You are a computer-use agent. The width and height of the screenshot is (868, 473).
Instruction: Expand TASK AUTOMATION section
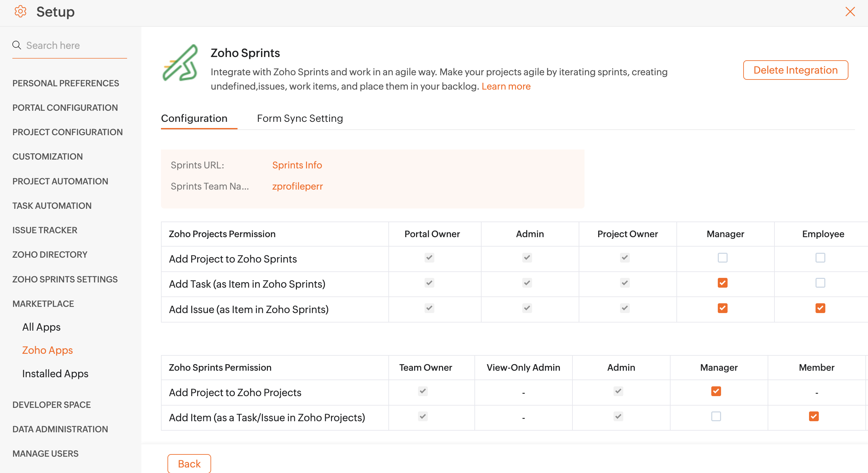click(52, 206)
